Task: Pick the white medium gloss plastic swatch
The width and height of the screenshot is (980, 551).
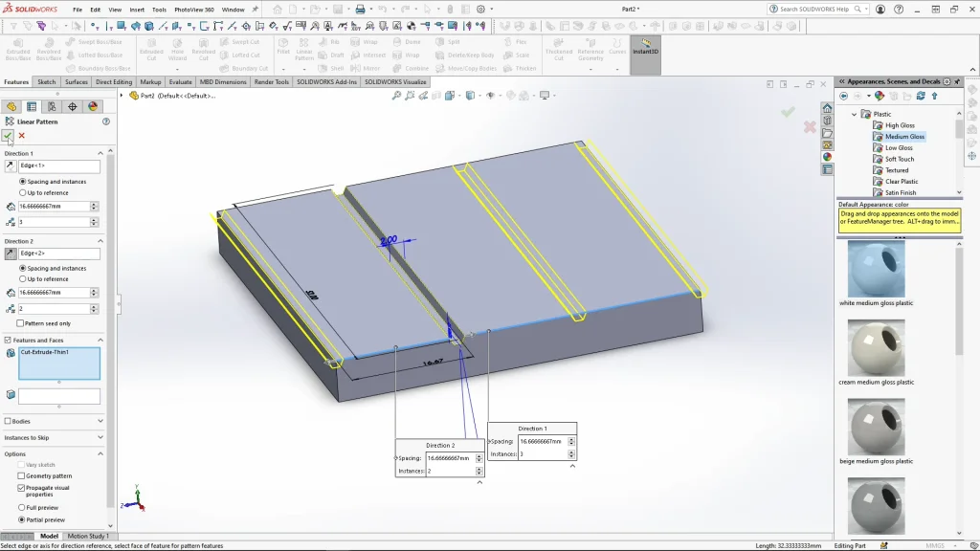Action: tap(875, 267)
